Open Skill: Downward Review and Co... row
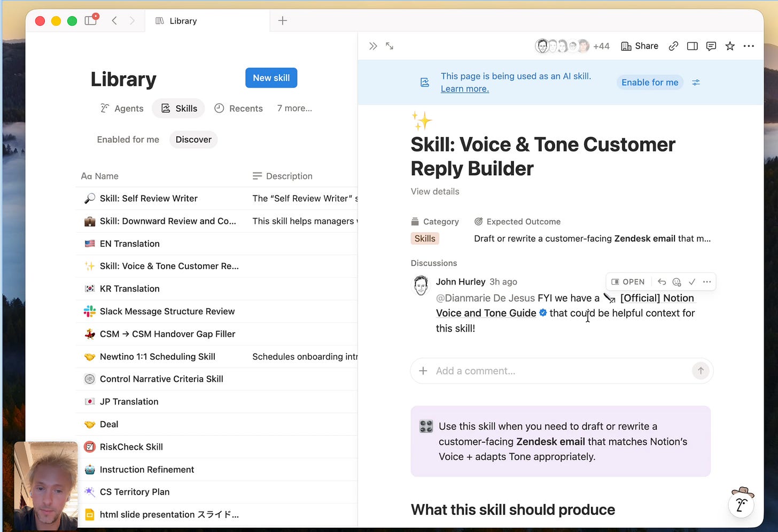This screenshot has height=532, width=778. click(x=168, y=221)
